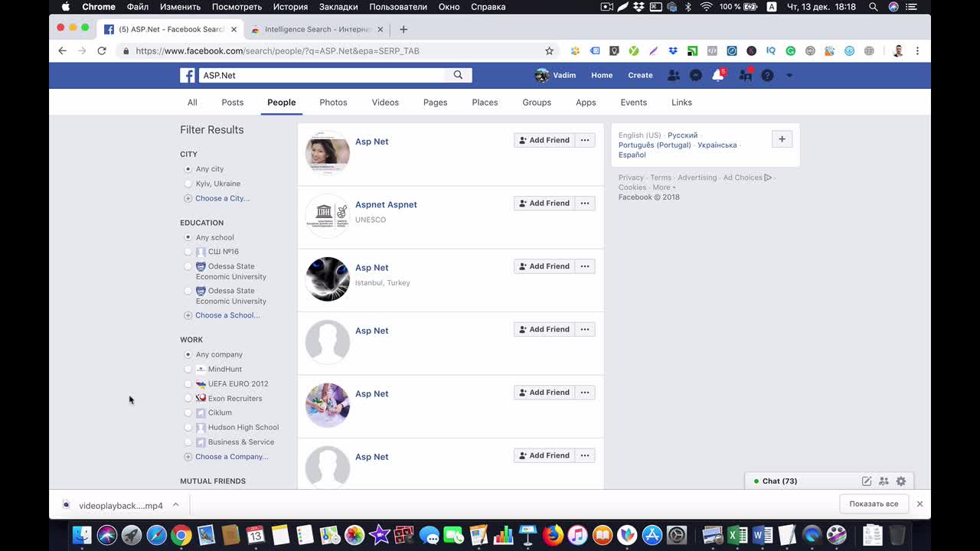Switch language to Русский
The height and width of the screenshot is (551, 980).
[x=682, y=135]
